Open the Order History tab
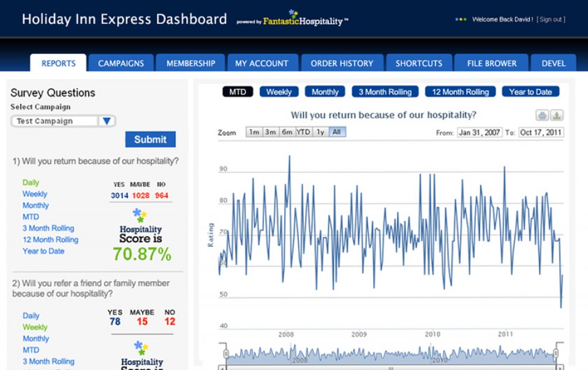Image resolution: width=588 pixels, height=370 pixels. click(342, 63)
